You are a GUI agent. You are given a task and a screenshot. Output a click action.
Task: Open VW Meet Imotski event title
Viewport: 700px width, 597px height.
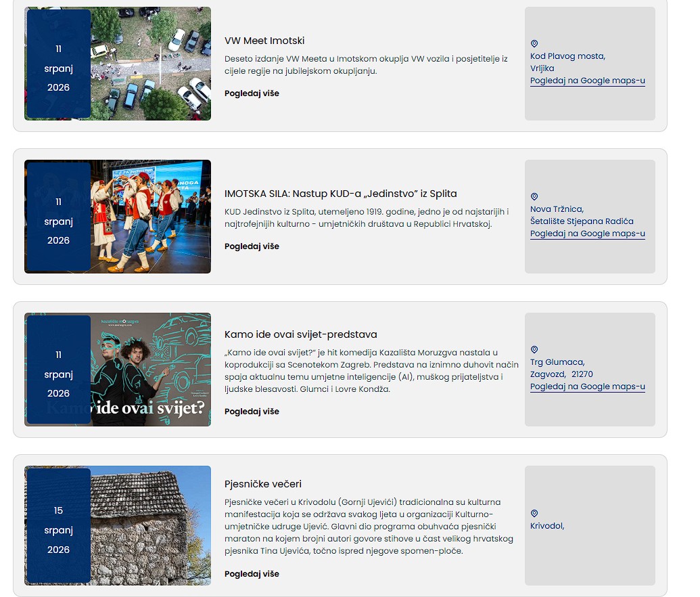click(264, 41)
